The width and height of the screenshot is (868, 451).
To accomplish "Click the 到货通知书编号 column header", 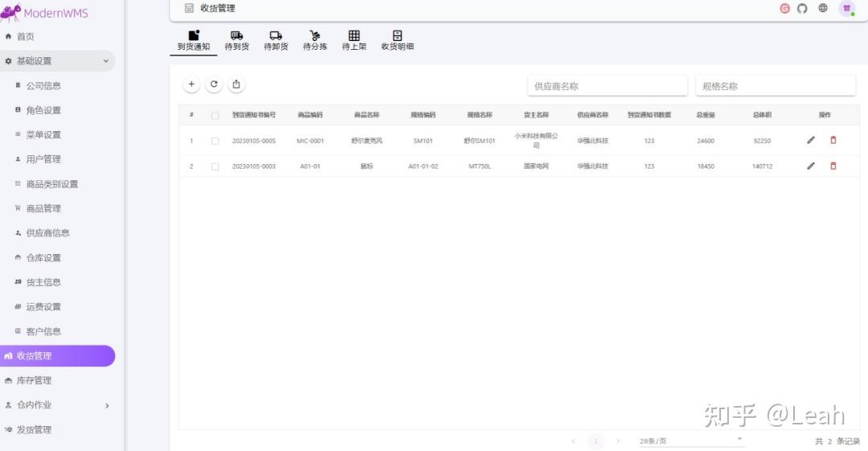I will pyautogui.click(x=254, y=115).
